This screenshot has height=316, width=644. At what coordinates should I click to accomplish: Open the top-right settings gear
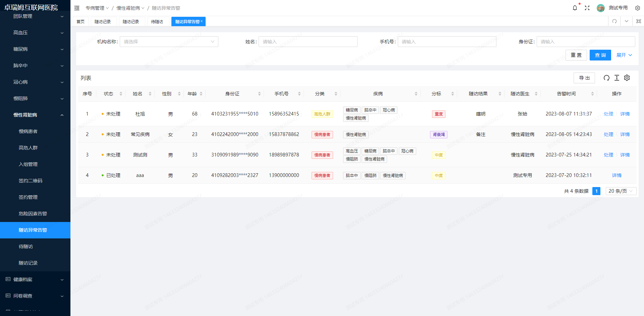[x=637, y=8]
